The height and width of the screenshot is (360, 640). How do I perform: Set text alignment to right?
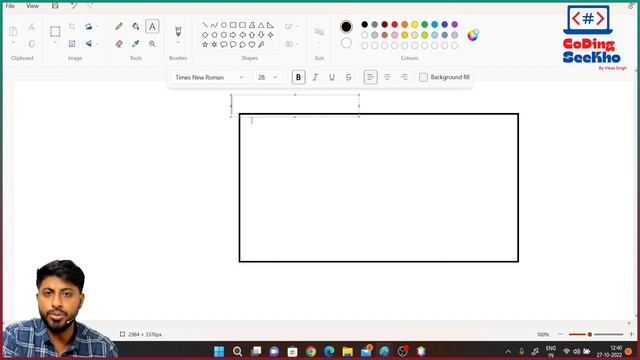click(x=404, y=77)
